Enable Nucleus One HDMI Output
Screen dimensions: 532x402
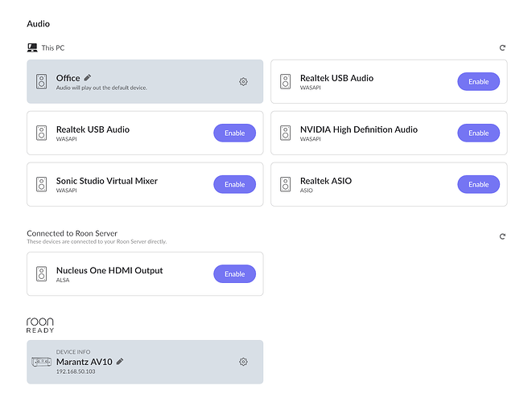coord(234,274)
